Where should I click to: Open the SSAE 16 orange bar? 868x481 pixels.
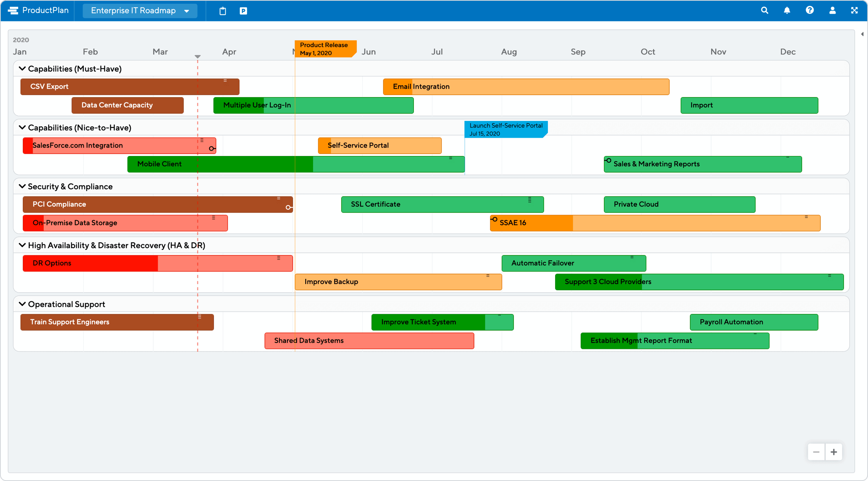(655, 223)
